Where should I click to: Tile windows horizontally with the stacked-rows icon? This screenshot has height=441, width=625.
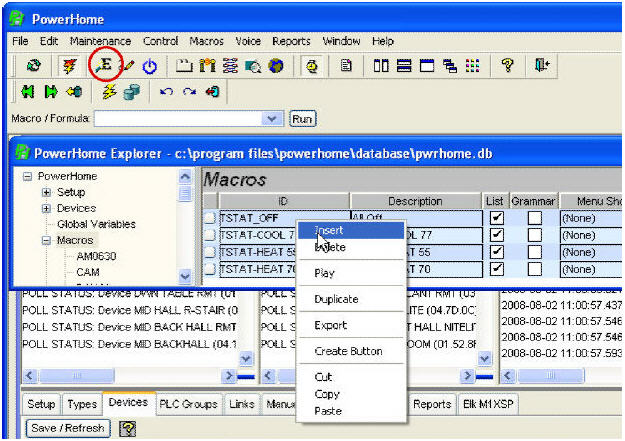pos(404,65)
